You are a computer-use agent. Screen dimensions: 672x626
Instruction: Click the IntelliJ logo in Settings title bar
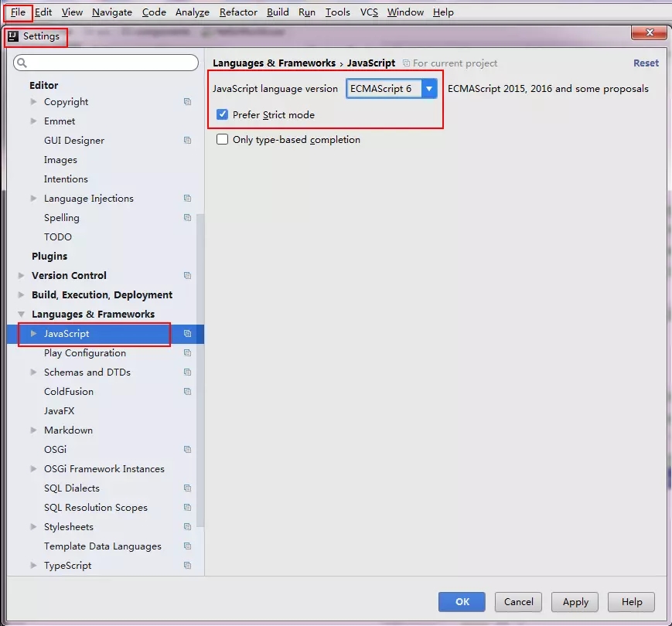tap(13, 36)
